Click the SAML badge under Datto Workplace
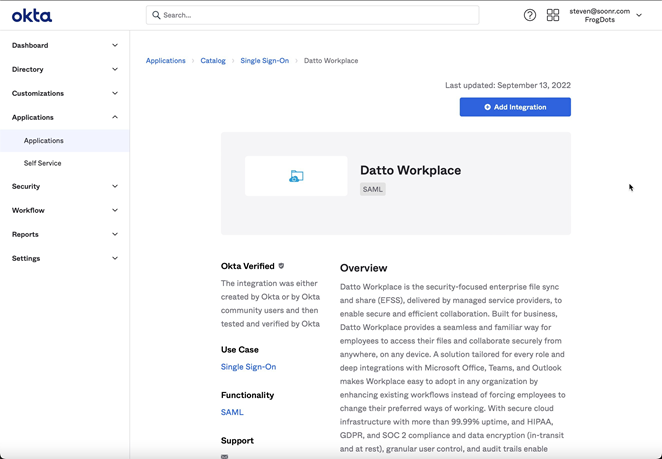Viewport: 662px width, 459px height. point(372,189)
